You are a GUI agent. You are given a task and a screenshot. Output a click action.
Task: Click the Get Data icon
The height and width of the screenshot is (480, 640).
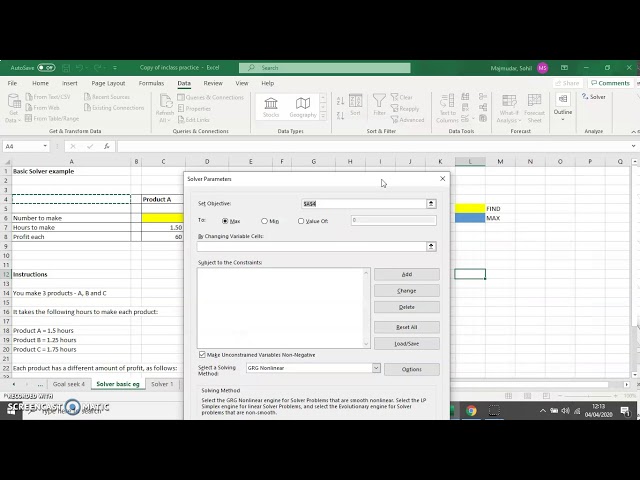point(13,108)
